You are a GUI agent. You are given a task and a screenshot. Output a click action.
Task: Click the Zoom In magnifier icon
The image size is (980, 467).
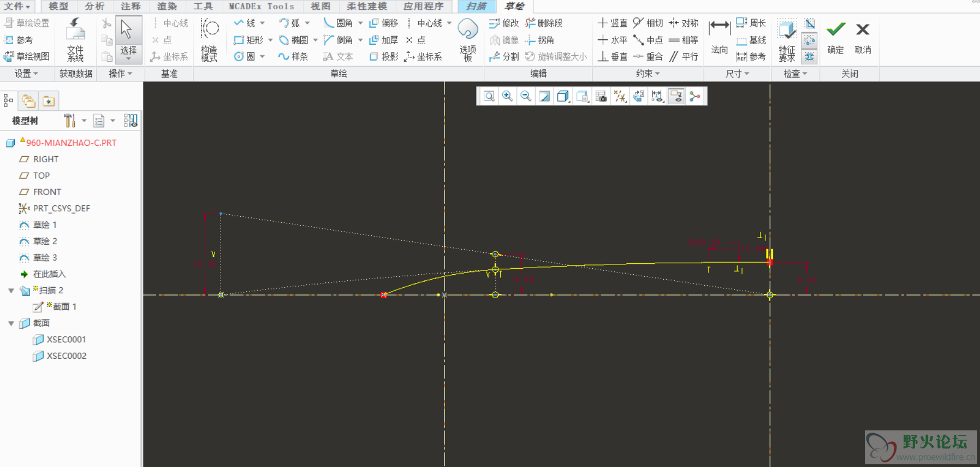(507, 97)
